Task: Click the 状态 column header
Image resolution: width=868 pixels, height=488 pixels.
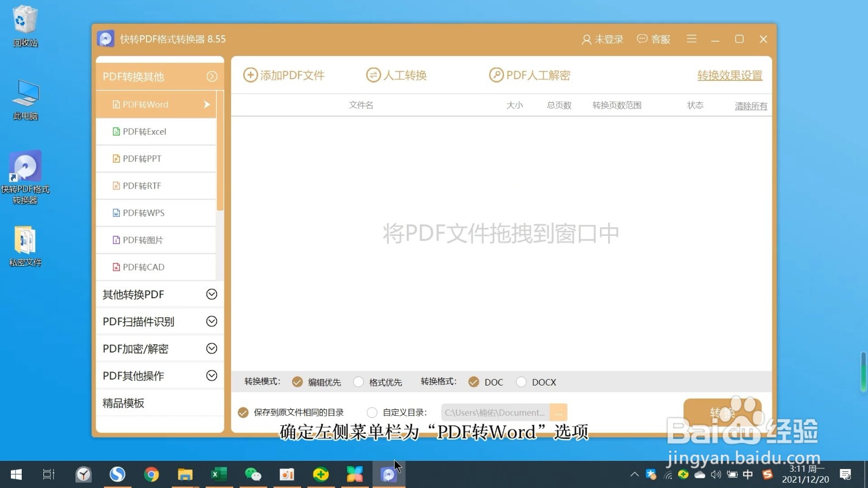Action: coord(695,105)
